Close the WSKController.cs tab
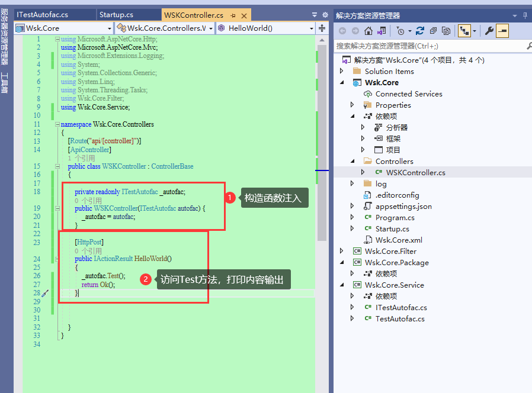 click(244, 15)
